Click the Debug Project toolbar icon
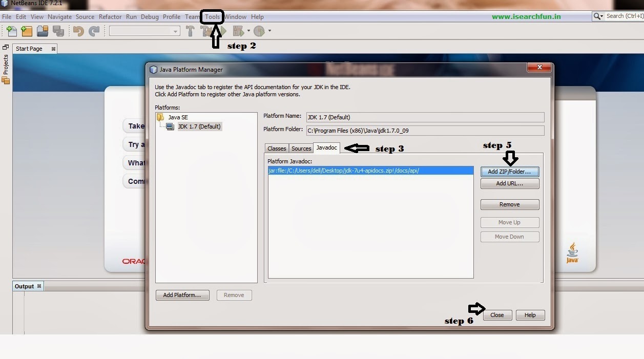644x359 pixels. pos(238,31)
